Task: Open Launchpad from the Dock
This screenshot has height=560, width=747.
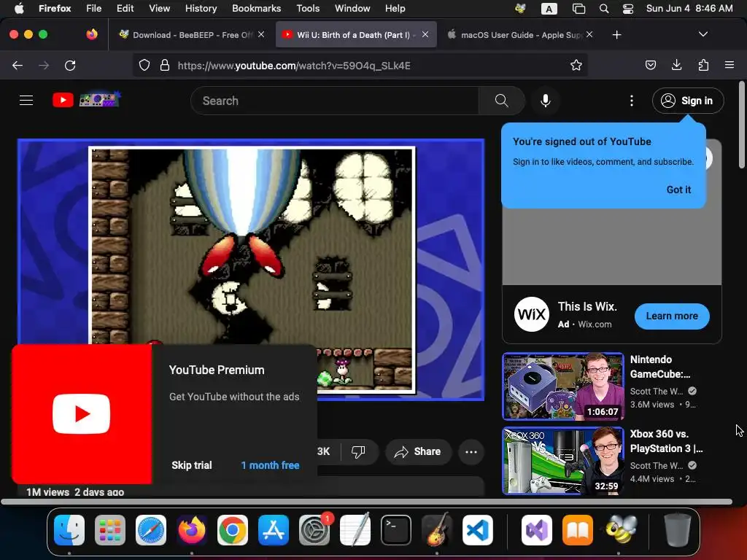Action: tap(110, 529)
